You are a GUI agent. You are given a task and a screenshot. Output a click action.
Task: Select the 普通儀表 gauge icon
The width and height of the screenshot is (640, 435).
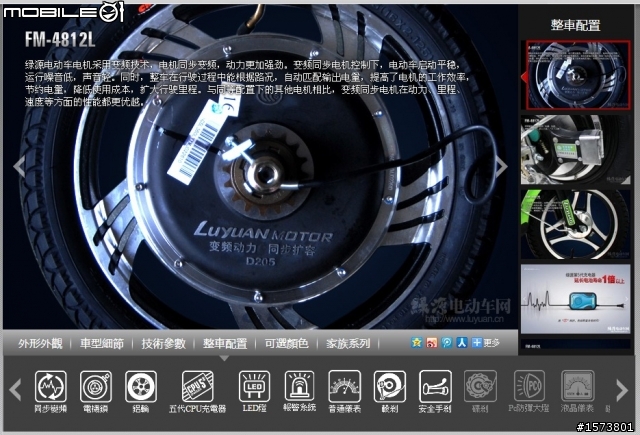coord(344,386)
